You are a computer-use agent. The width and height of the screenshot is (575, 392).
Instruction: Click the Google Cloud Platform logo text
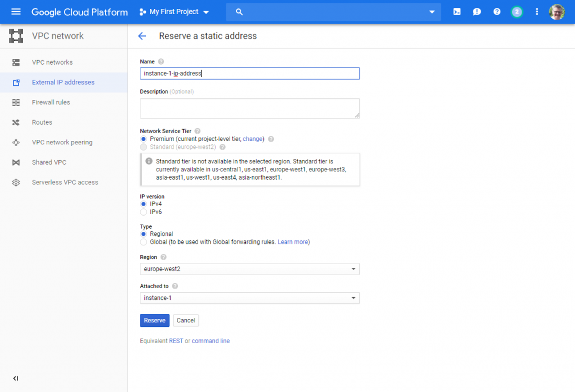pos(80,12)
